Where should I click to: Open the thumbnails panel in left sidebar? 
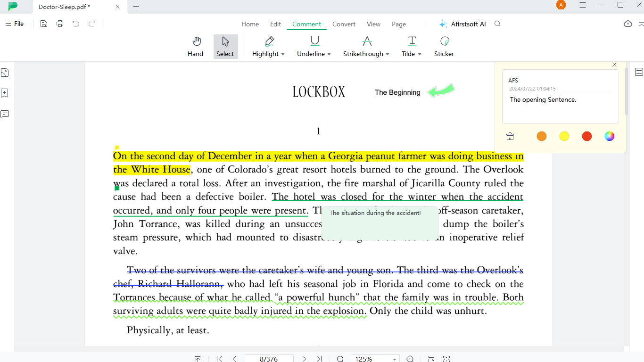pos(5,73)
